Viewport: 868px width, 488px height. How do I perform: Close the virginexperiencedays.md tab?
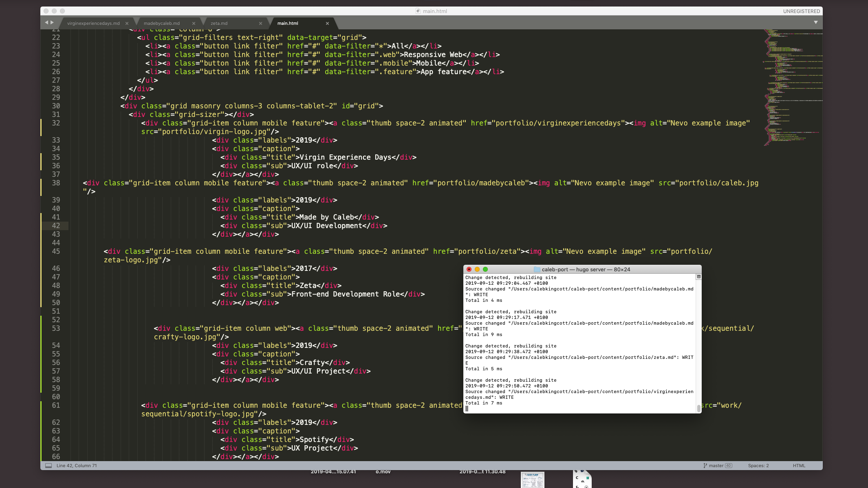[x=127, y=24]
